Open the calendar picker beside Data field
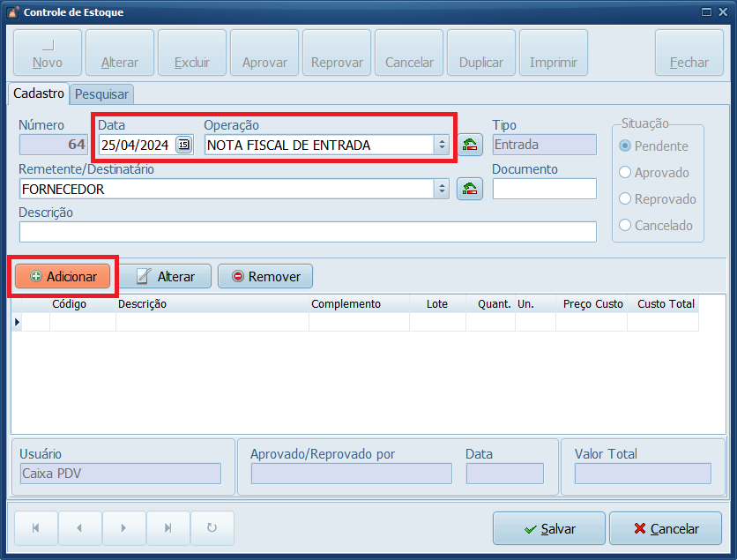 183,146
